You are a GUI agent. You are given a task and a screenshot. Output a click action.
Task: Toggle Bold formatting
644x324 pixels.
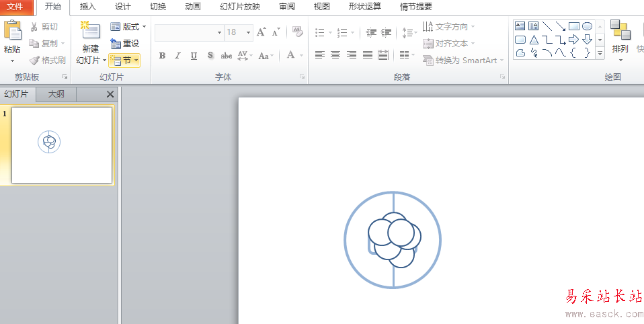coord(162,55)
